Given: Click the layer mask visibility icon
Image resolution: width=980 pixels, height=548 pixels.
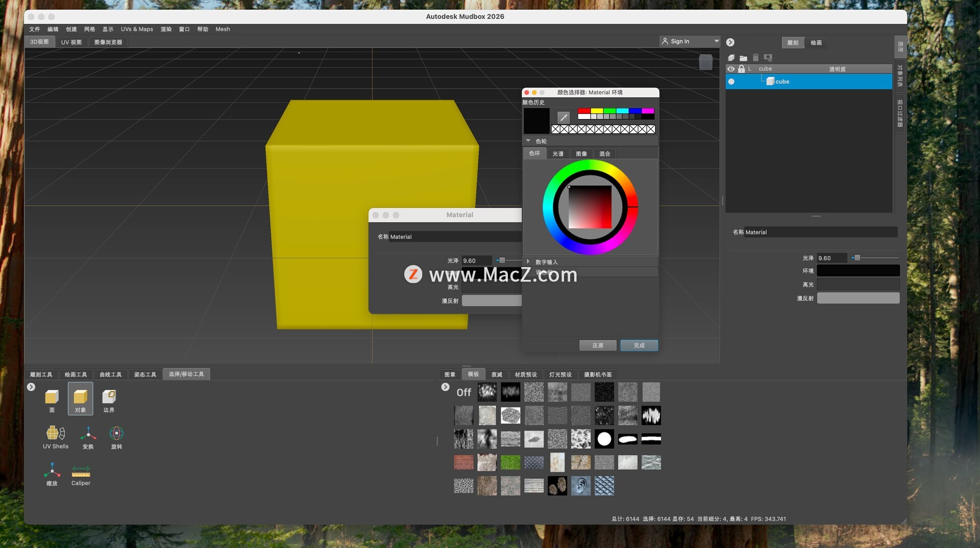Looking at the screenshot, I should click(768, 58).
